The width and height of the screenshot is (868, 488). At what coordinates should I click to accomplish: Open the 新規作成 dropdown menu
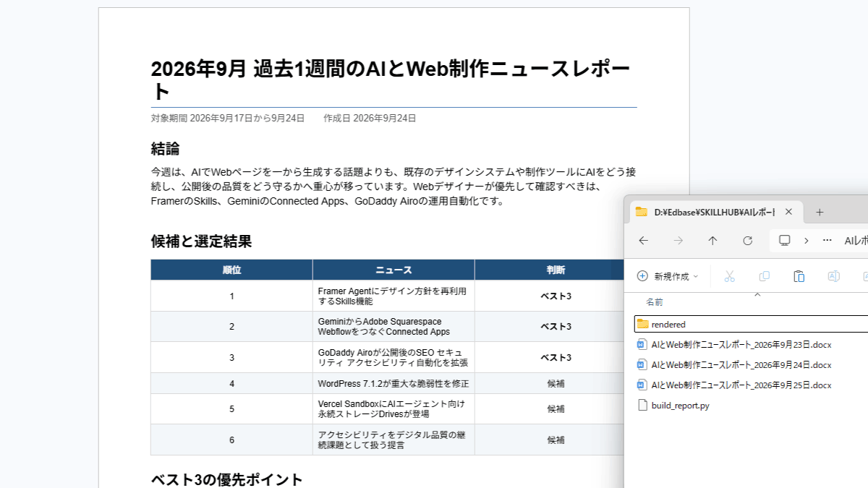click(668, 276)
